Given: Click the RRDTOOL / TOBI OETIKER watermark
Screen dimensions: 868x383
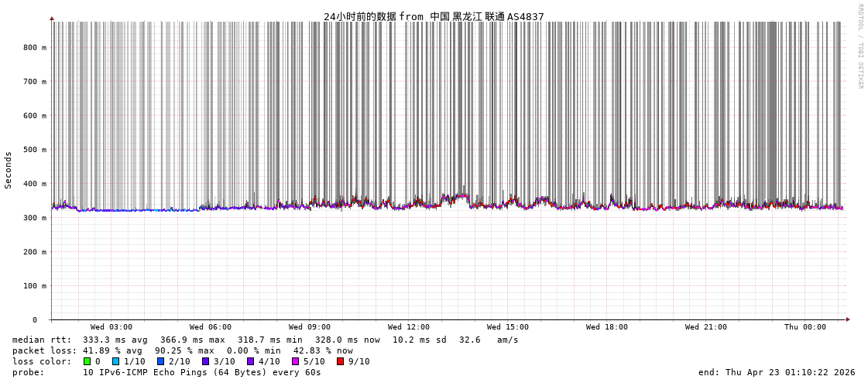Looking at the screenshot, I should [x=859, y=47].
